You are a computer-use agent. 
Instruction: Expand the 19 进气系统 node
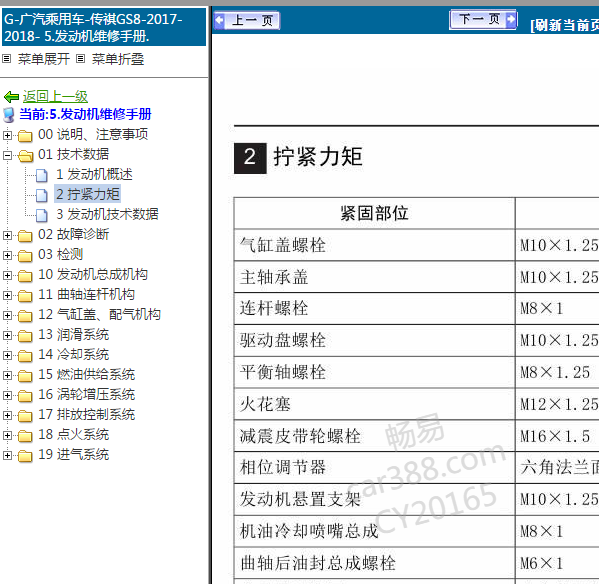pyautogui.click(x=7, y=455)
